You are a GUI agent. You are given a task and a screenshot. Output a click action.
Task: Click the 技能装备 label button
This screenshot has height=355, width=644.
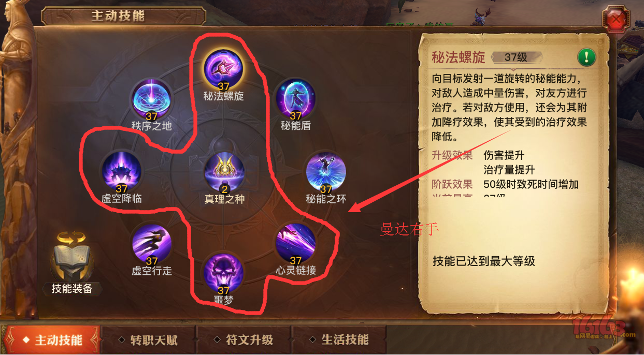point(72,289)
